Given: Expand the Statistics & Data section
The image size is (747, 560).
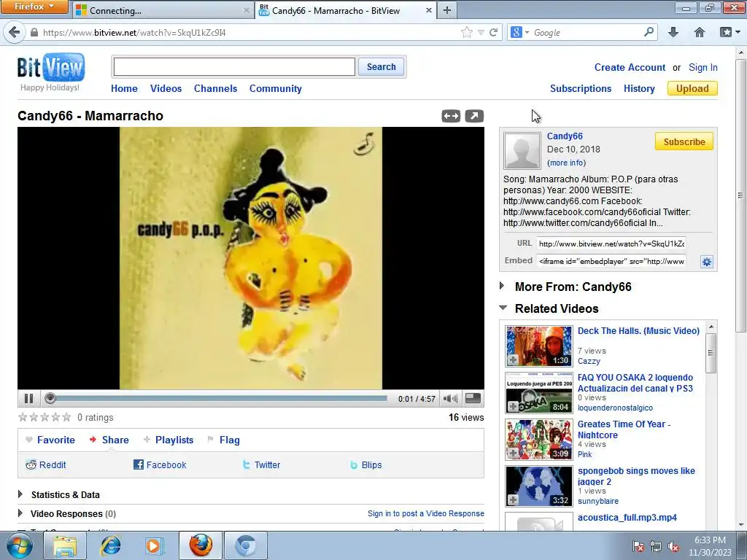Looking at the screenshot, I should coord(20,494).
